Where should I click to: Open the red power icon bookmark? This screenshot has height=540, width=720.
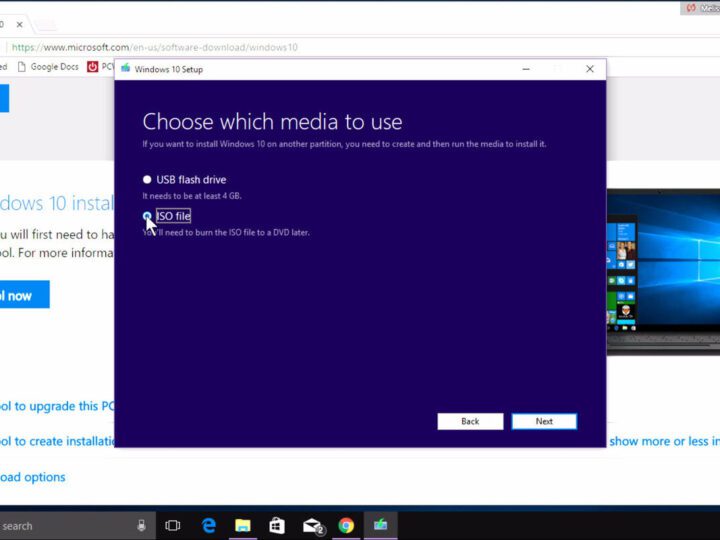pos(93,67)
